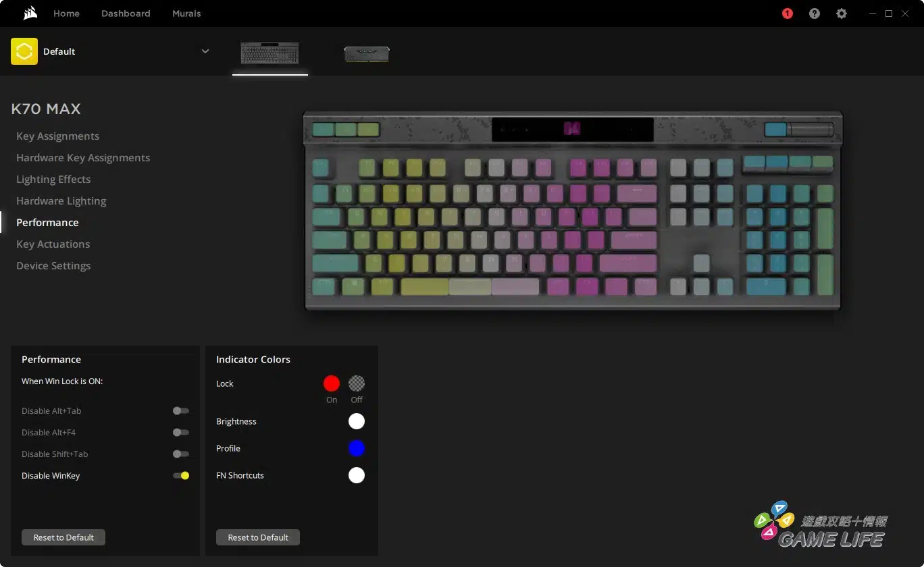Screen dimensions: 924x567
Task: Open the Dashboard tab
Action: (x=126, y=13)
